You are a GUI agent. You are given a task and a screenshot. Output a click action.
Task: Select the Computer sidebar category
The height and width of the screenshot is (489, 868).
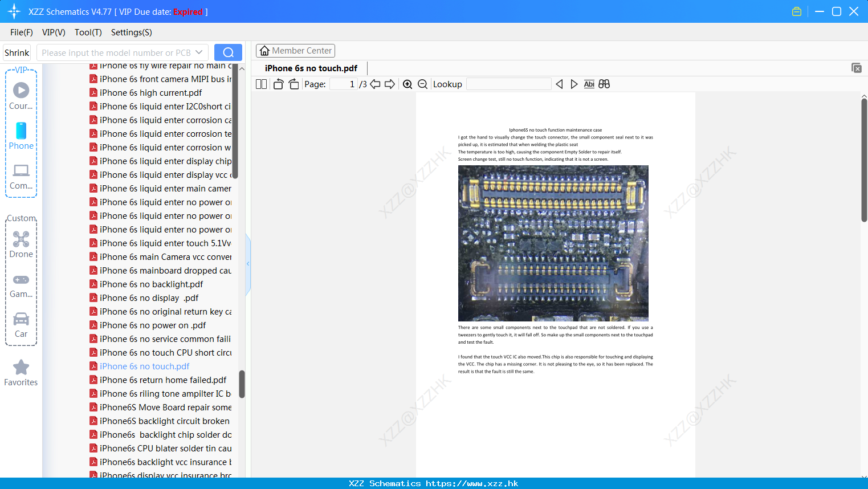coord(21,177)
